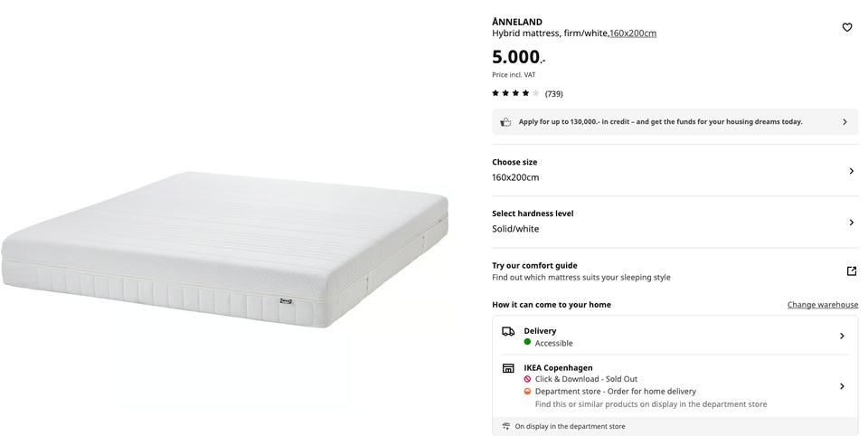Click the clapping hands credit icon
The height and width of the screenshot is (436, 868).
506,121
